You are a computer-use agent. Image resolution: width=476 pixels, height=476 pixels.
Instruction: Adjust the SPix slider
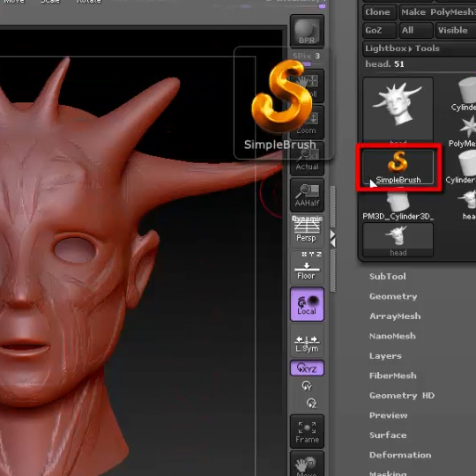point(307,59)
